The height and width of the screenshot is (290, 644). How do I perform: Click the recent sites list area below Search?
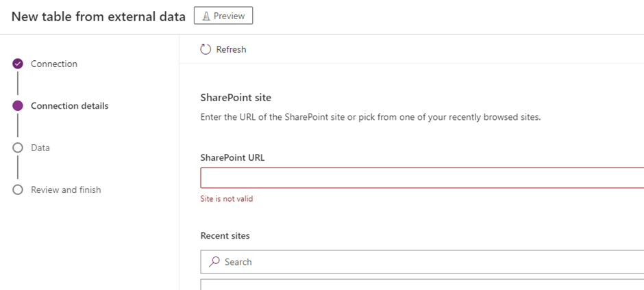click(x=421, y=284)
